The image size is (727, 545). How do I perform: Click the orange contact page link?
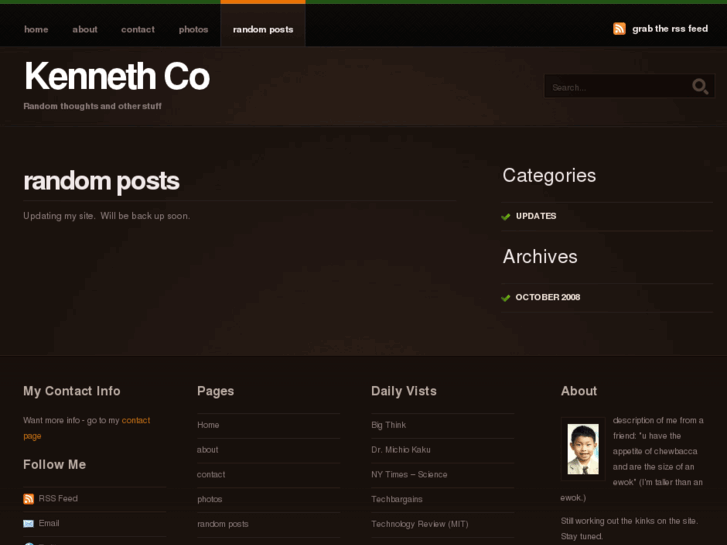click(87, 428)
